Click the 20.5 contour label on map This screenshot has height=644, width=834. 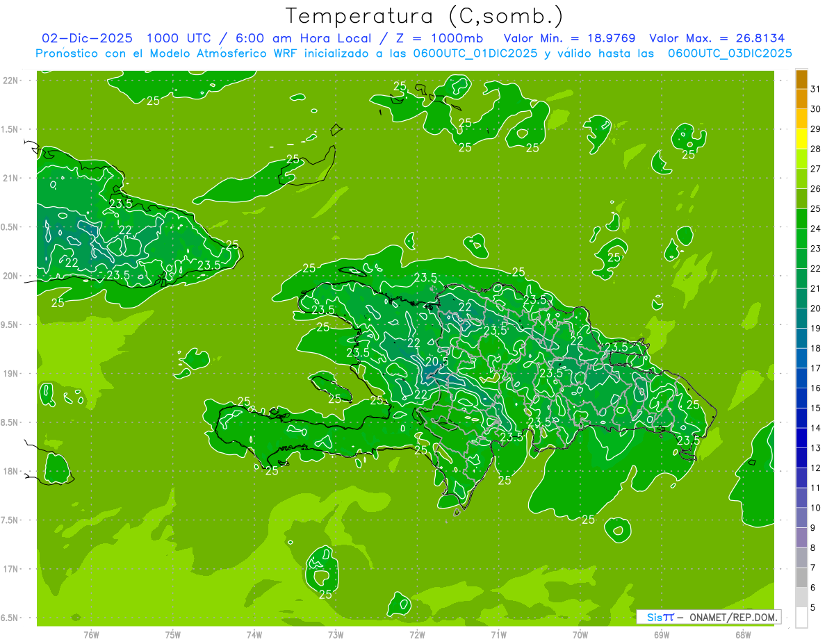coord(436,361)
